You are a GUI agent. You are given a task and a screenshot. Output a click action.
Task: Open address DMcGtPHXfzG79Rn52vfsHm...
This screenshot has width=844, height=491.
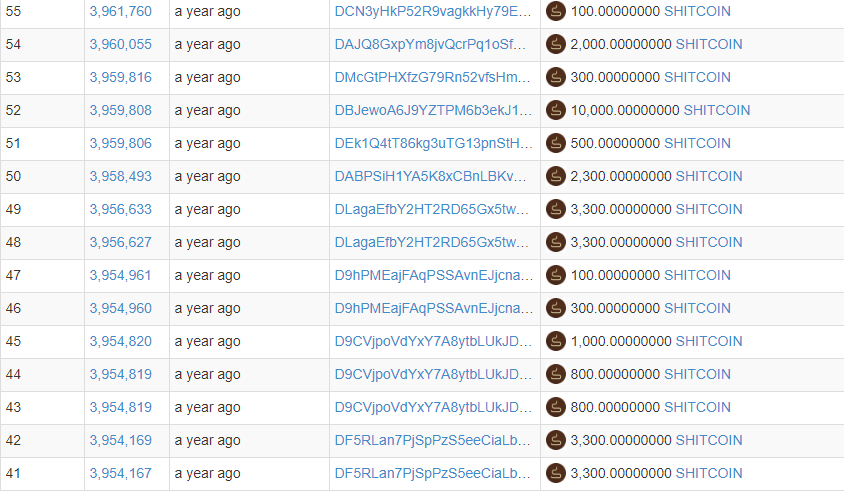tap(432, 78)
